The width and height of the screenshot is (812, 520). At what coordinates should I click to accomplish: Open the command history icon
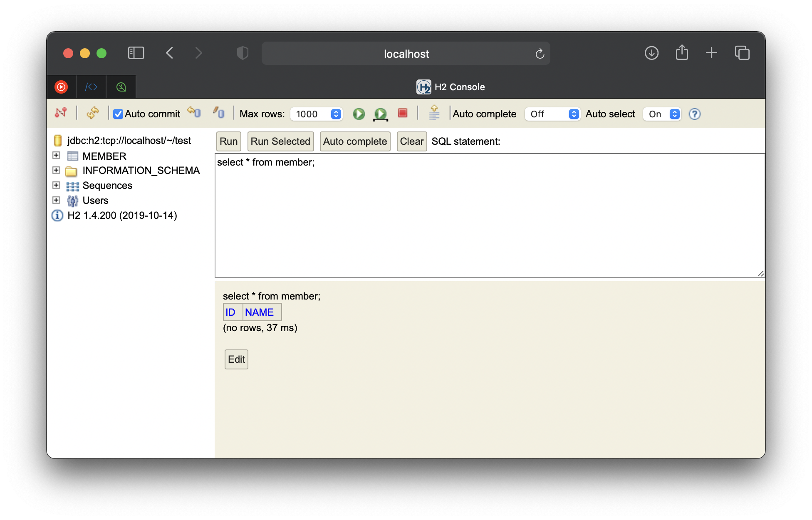pos(434,113)
